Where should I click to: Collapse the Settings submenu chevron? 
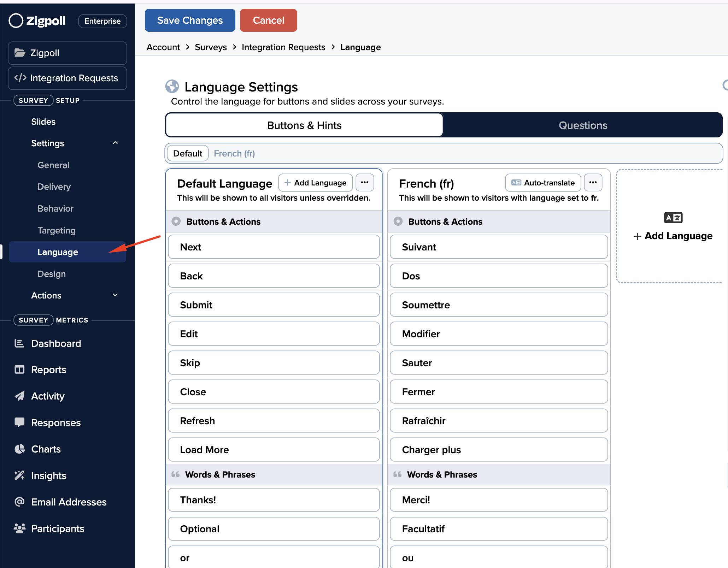pyautogui.click(x=115, y=143)
